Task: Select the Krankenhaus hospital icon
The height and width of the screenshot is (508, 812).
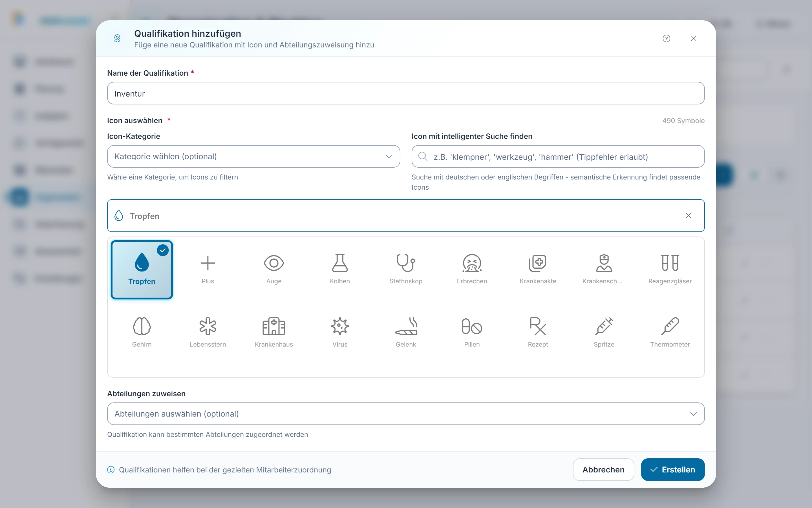Action: pyautogui.click(x=274, y=333)
